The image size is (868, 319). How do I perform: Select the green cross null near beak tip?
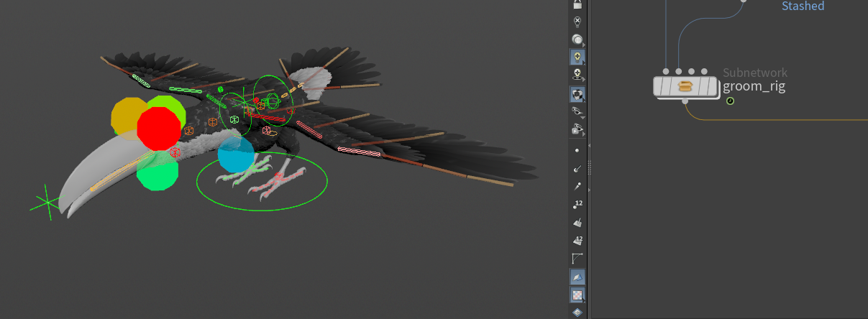pyautogui.click(x=47, y=203)
